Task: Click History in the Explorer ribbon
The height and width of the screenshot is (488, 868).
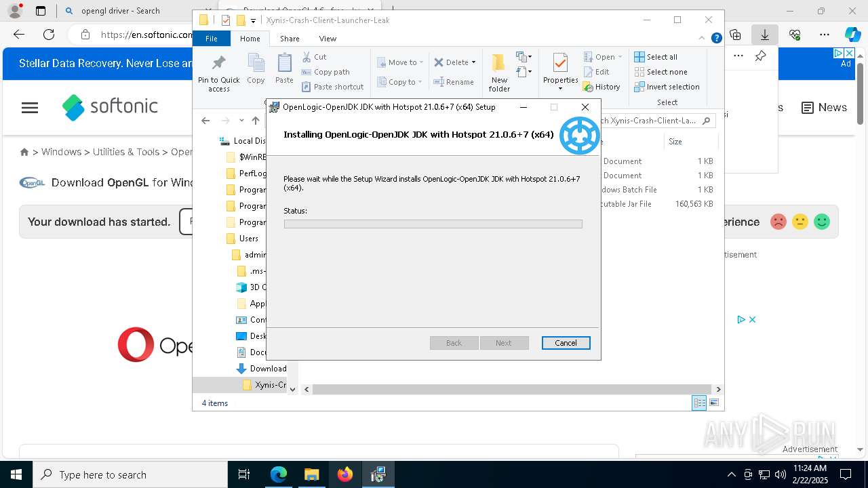Action: (601, 87)
